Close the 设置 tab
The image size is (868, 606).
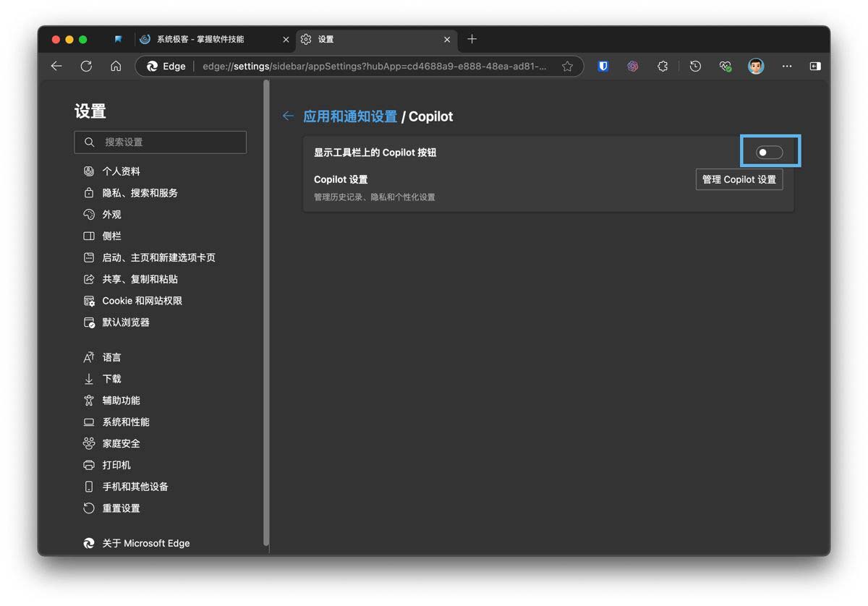pyautogui.click(x=447, y=40)
